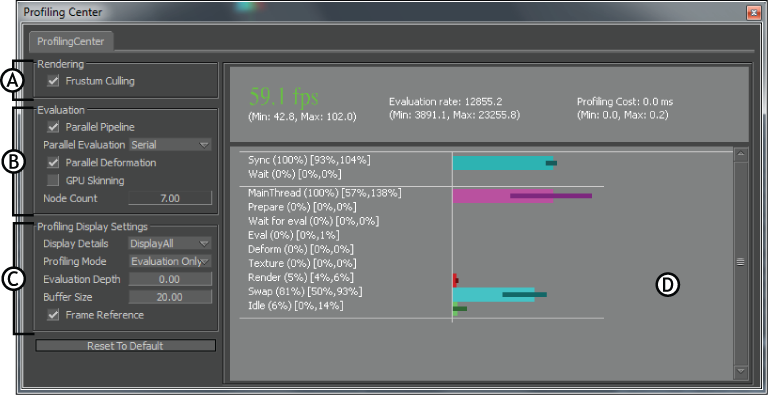Open the Parallel Evaluation dropdown set to Serial
768x395 pixels.
point(170,145)
